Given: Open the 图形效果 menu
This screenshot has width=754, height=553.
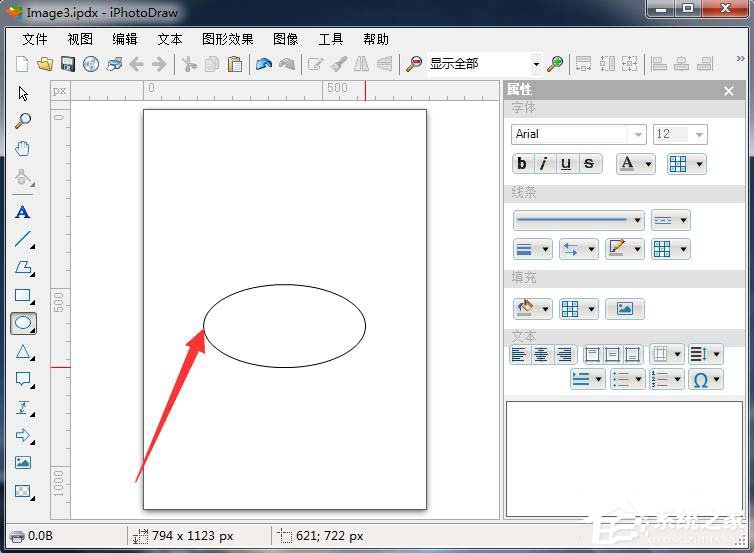Looking at the screenshot, I should pos(227,39).
